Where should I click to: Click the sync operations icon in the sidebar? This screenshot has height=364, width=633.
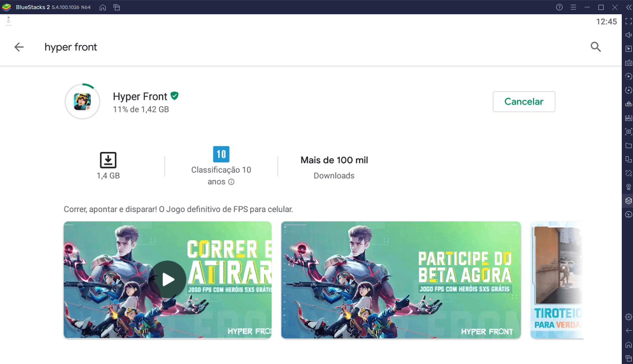coord(629,90)
